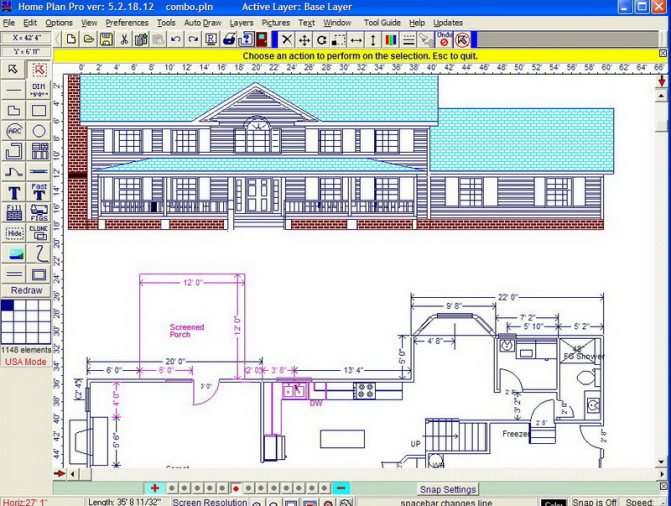Click the line style icon
This screenshot has width=671, height=506.
[x=408, y=40]
